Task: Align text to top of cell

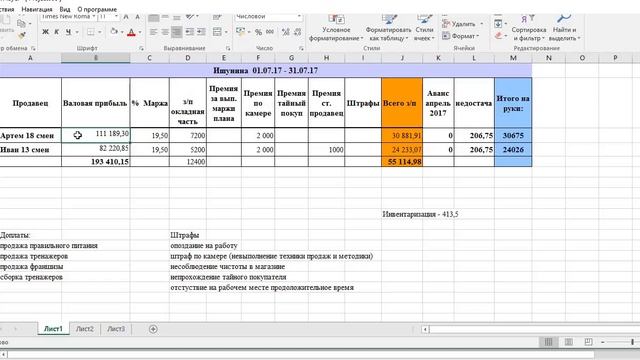Action: (x=153, y=18)
